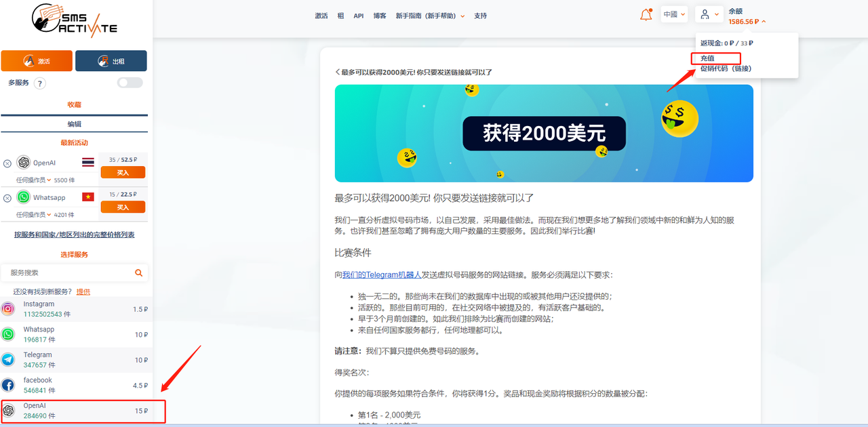
Task: Buy the OpenAI number for 52.5 ₽
Action: (x=123, y=173)
